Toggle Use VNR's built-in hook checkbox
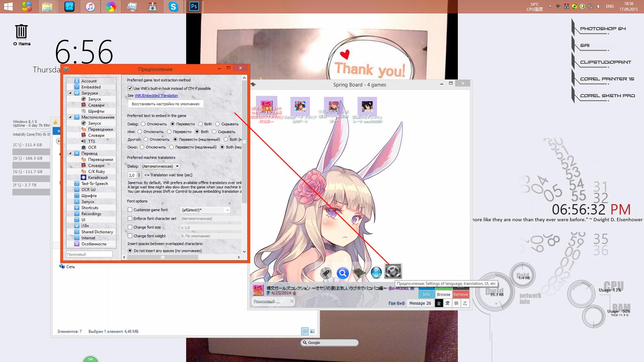 pos(130,88)
